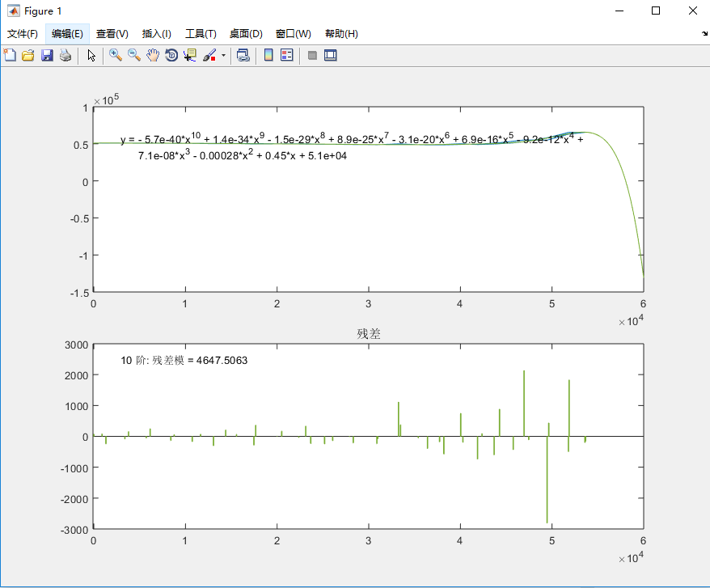Show Plot Tools and dock figure
This screenshot has width=710, height=588.
tap(330, 55)
